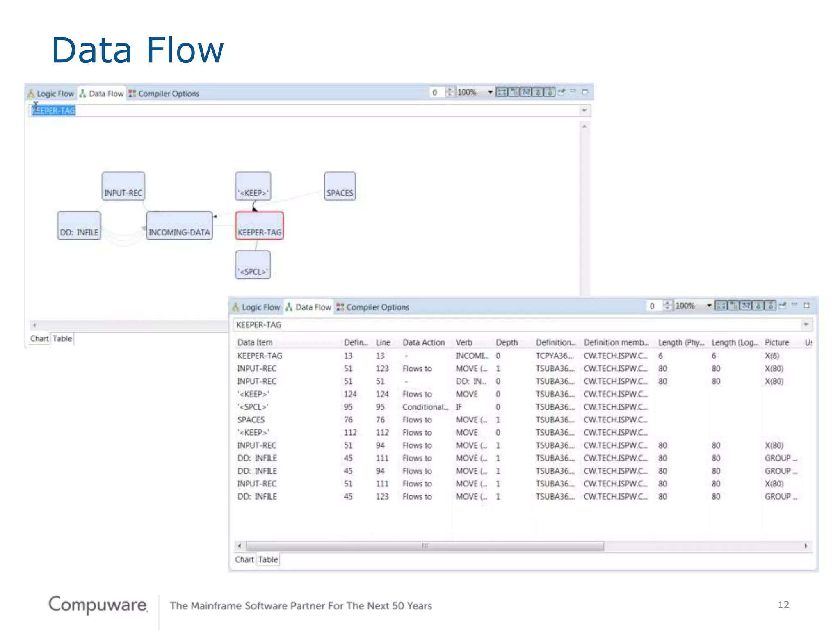Toggle the '?-?' toolbar icon in the chart window
The image size is (840, 630).
pos(526,92)
